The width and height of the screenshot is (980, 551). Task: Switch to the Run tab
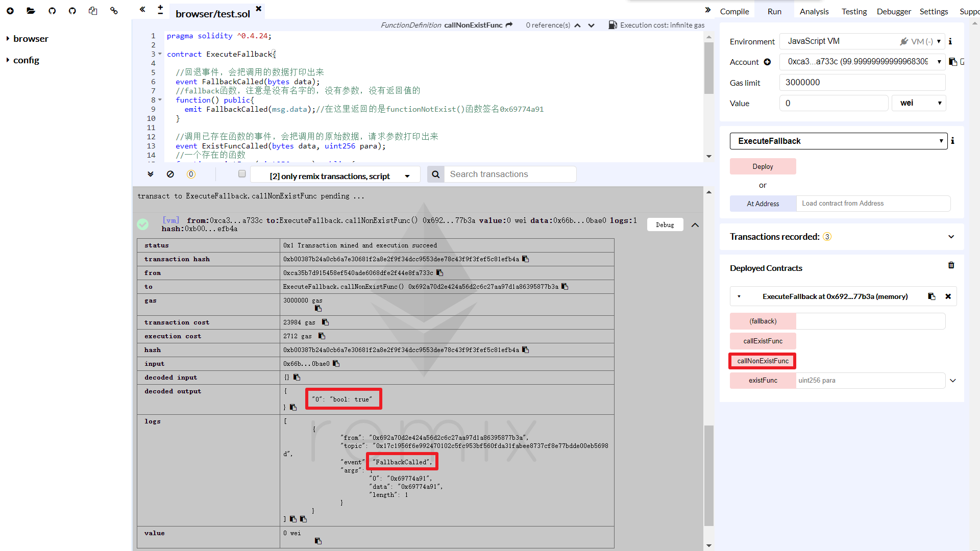point(774,11)
